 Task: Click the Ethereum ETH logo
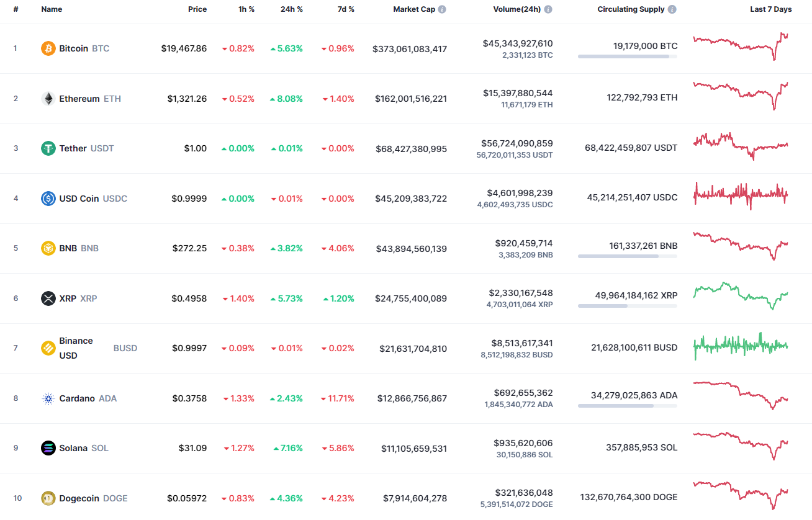[48, 98]
